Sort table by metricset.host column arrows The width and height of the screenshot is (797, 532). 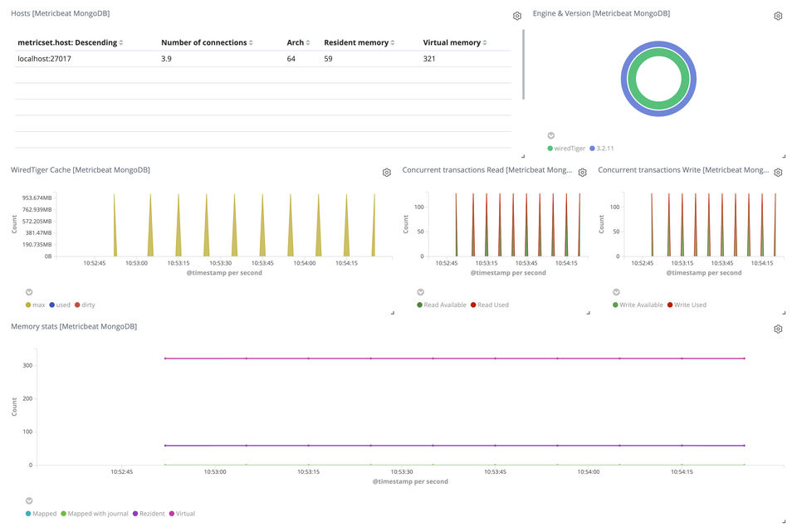click(121, 42)
